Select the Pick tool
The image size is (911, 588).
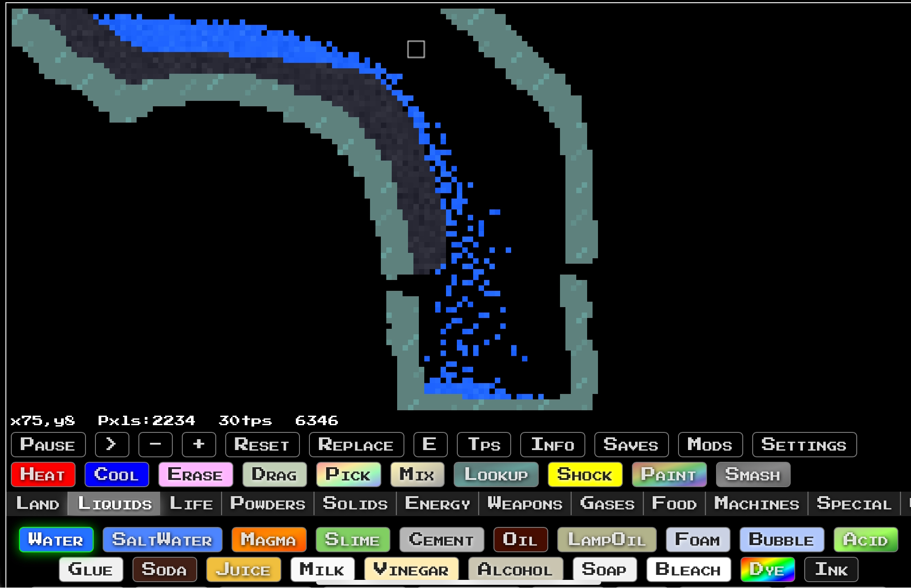coord(348,474)
